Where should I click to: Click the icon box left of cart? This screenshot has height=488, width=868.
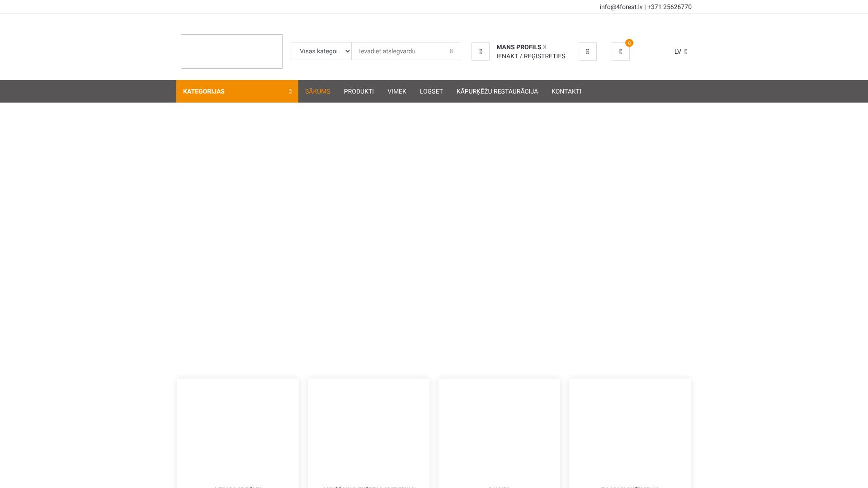pyautogui.click(x=587, y=52)
